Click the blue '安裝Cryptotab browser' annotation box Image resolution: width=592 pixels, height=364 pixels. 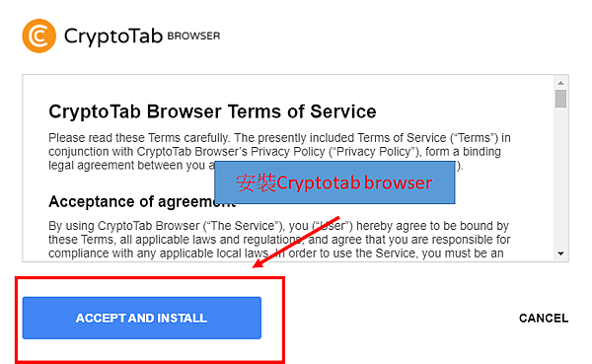(334, 182)
